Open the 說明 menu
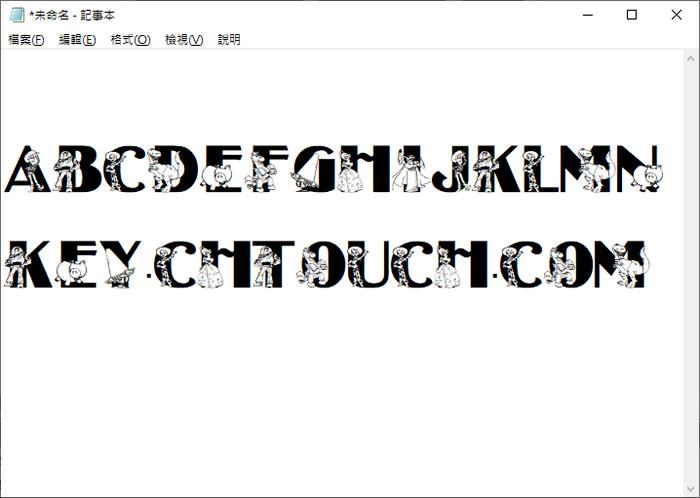Viewport: 700px width, 498px height. (229, 40)
